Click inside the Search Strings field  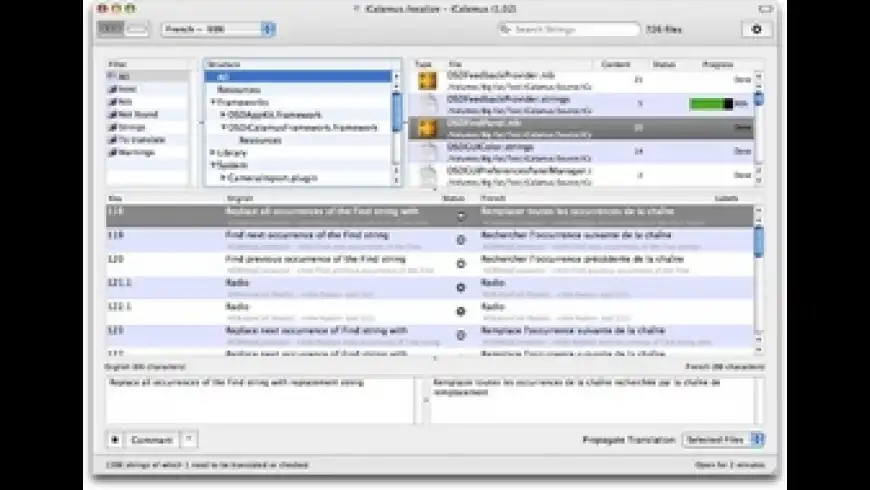pos(568,29)
